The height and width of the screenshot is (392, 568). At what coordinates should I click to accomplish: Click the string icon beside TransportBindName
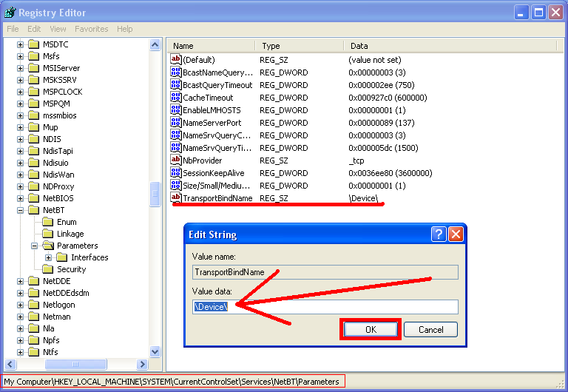coord(176,197)
